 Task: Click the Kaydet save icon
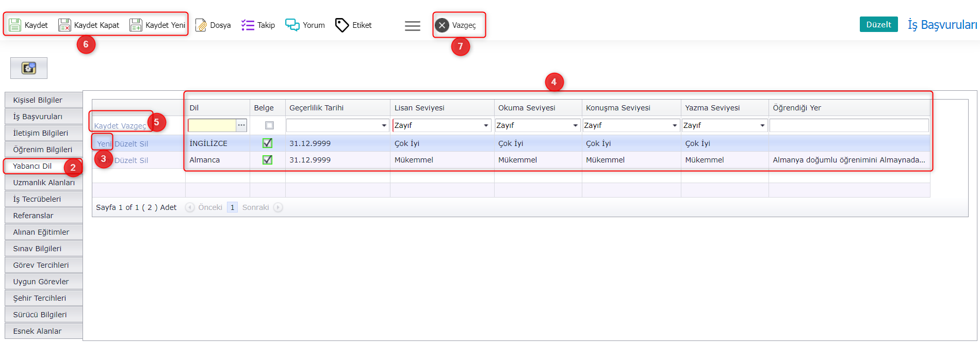click(15, 25)
